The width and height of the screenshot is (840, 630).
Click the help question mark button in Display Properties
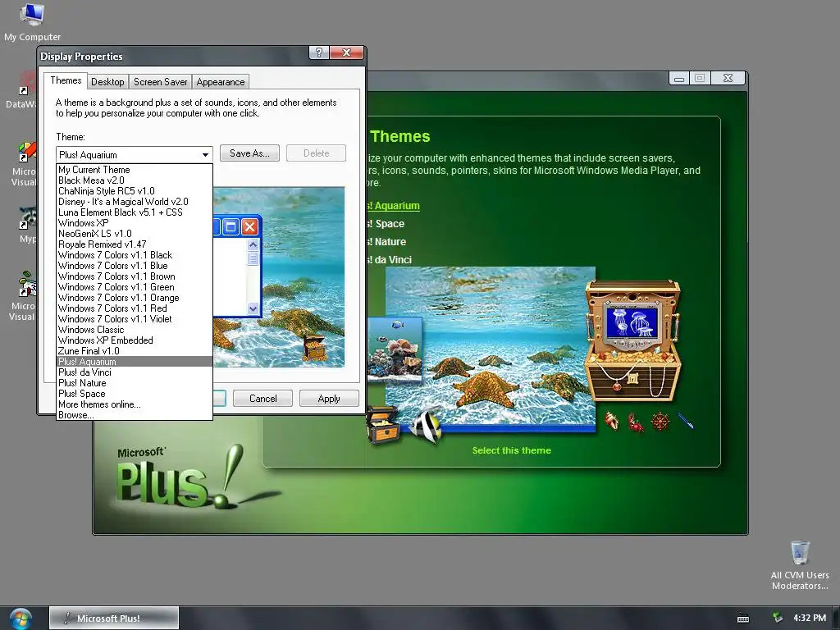[x=319, y=52]
